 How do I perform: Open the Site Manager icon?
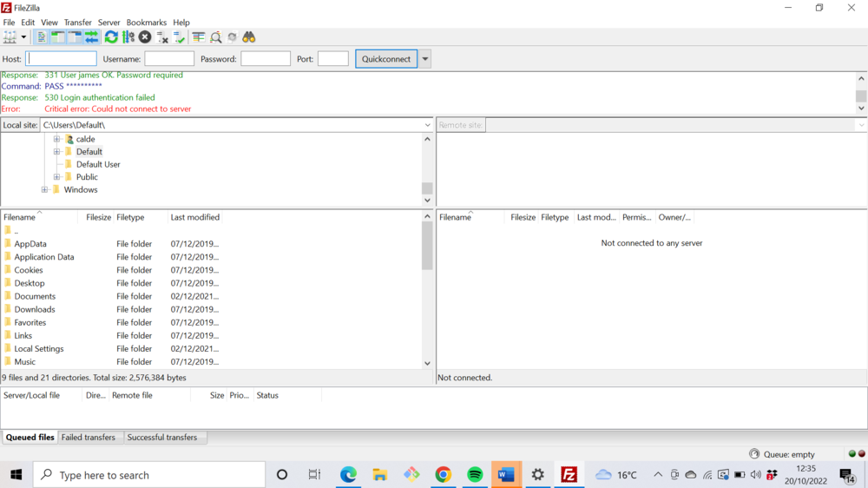pyautogui.click(x=10, y=37)
